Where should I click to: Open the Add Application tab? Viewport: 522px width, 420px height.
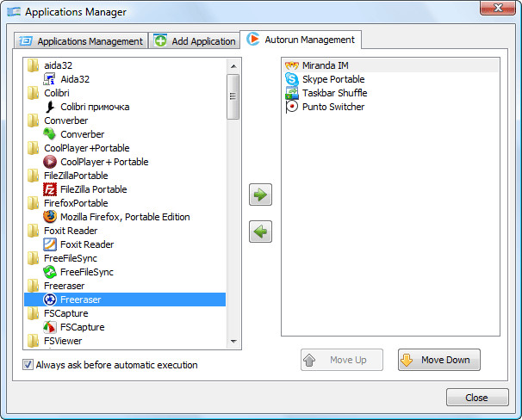195,41
